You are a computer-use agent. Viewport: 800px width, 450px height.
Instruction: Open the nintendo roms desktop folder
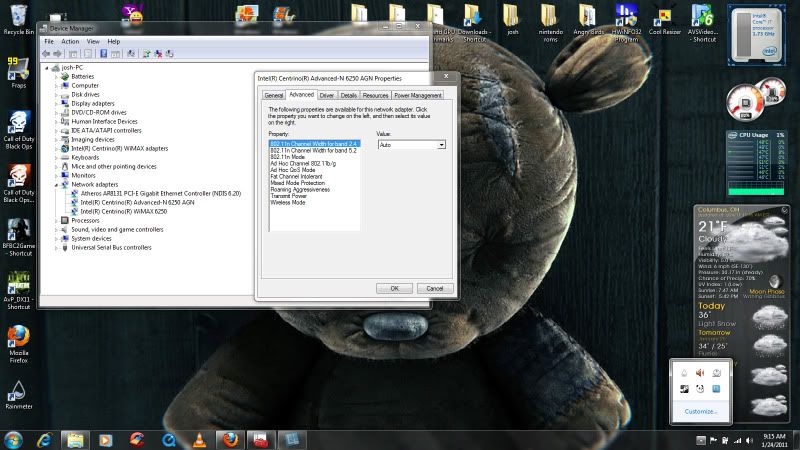pos(551,23)
